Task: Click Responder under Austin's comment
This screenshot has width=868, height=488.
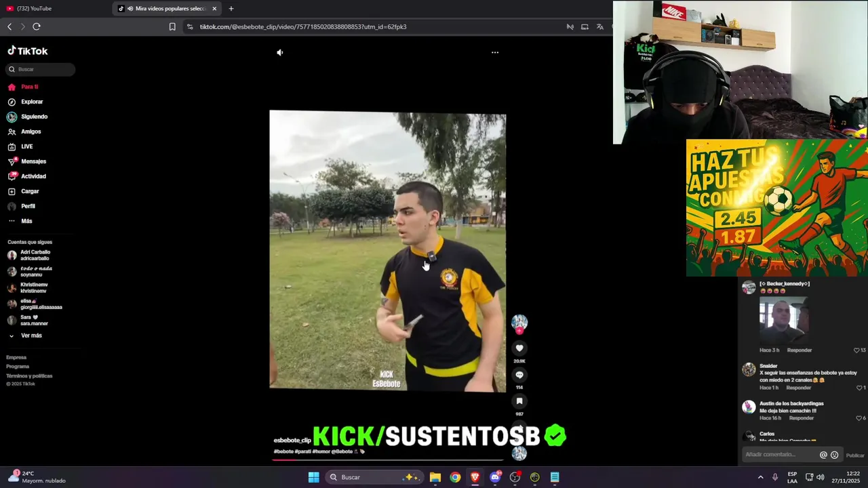Action: [801, 418]
